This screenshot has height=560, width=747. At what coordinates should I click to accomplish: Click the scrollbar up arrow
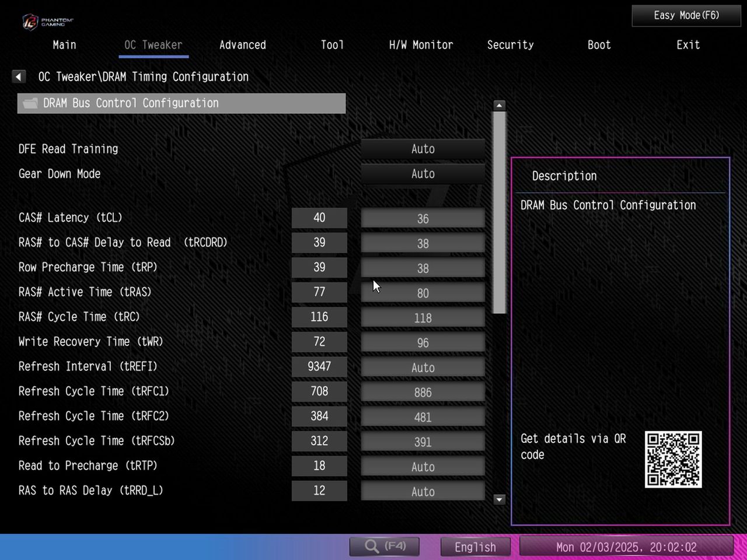tap(499, 106)
